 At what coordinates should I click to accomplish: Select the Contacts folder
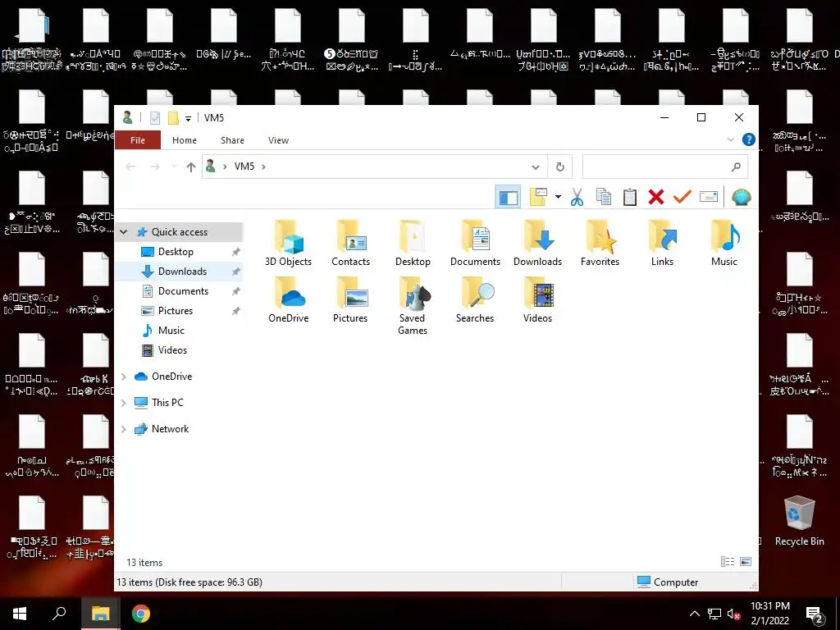350,243
